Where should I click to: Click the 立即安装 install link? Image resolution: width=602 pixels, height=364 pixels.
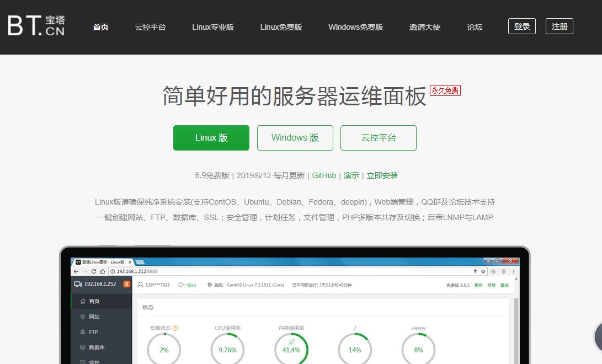click(382, 175)
